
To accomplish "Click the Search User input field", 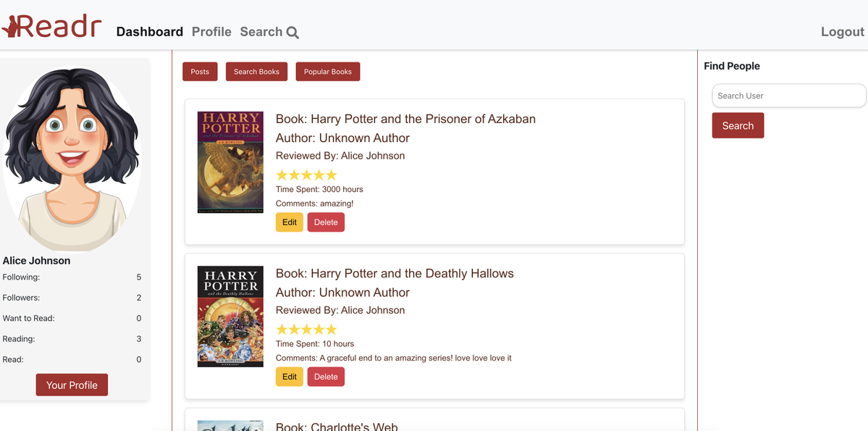I will click(x=789, y=96).
